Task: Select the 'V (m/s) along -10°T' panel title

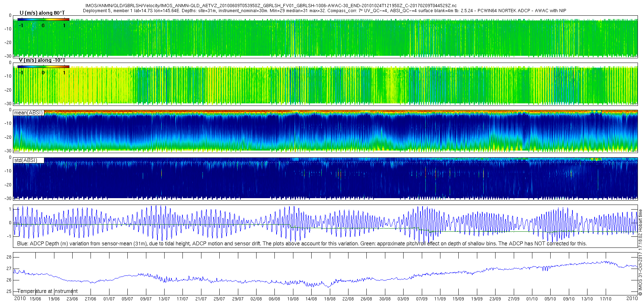Action: tap(42, 60)
